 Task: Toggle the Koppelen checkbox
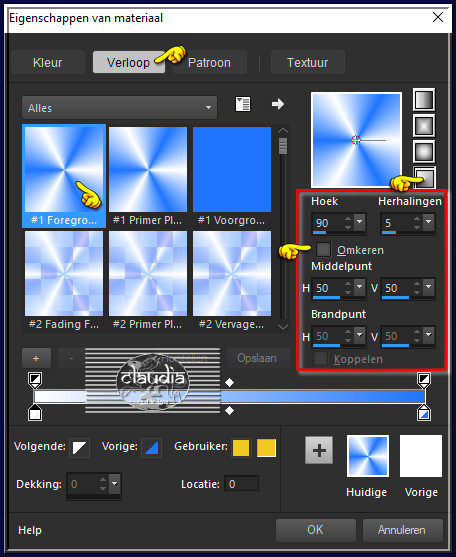pyautogui.click(x=320, y=359)
